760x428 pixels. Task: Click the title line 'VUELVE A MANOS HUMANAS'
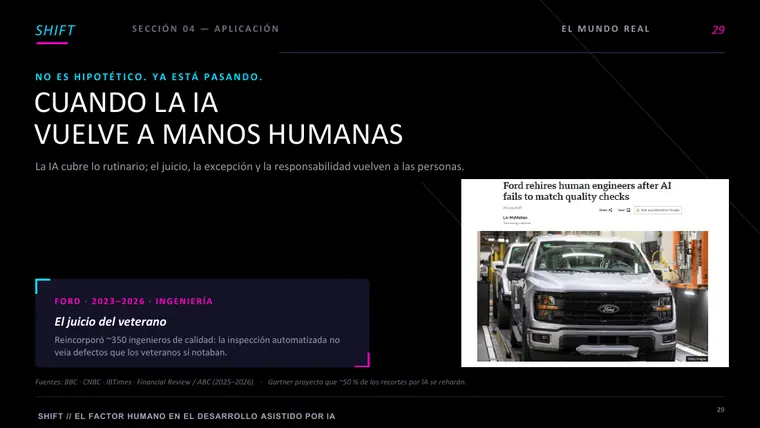218,134
